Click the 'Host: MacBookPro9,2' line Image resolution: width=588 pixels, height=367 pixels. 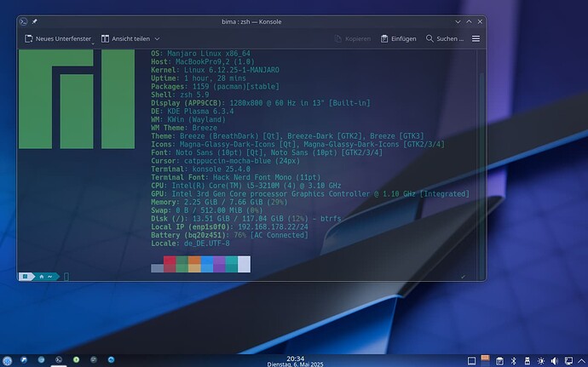[203, 62]
